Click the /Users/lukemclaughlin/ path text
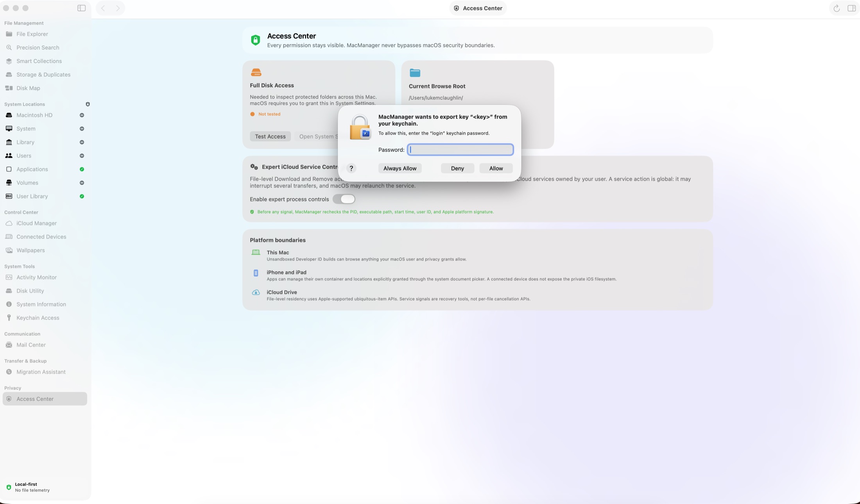 pos(436,98)
